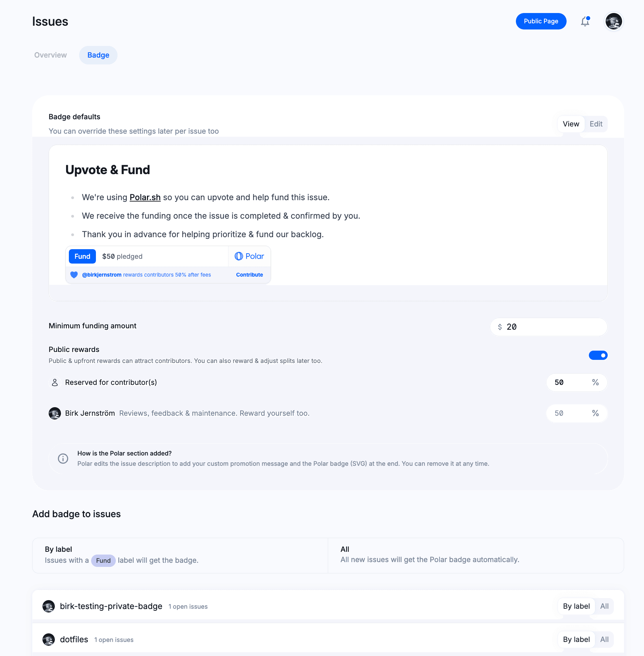Click the 'Badge defaults' title
This screenshot has height=656, width=644.
[x=74, y=117]
